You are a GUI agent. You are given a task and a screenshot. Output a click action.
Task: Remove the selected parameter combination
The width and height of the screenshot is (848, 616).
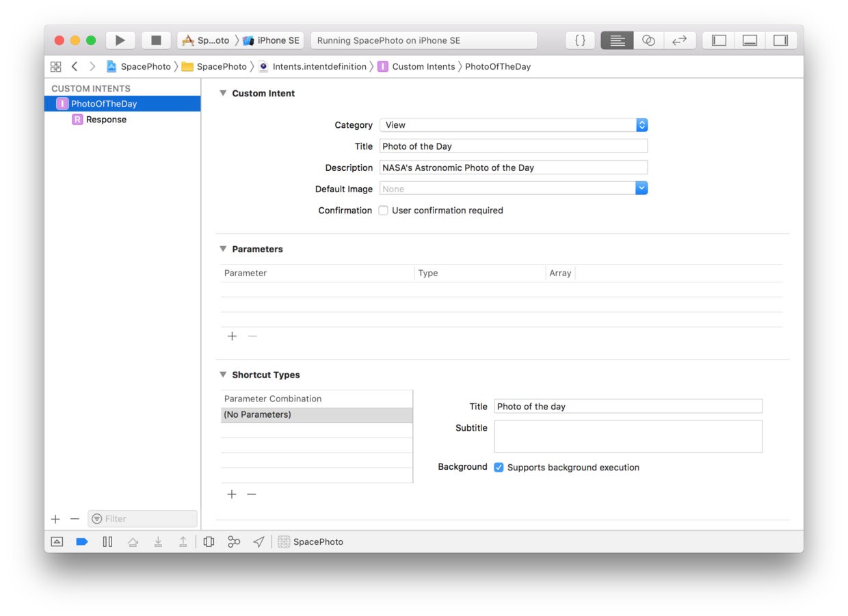point(252,494)
